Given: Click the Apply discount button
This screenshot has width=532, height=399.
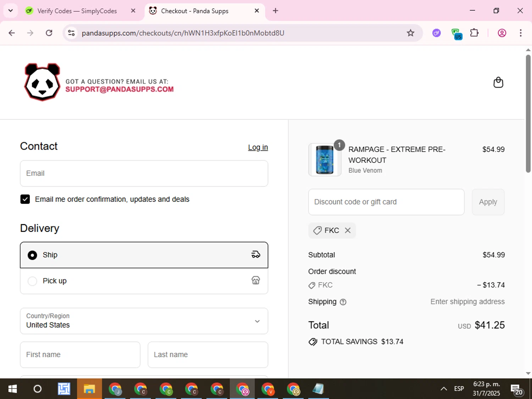Looking at the screenshot, I should coord(488,202).
